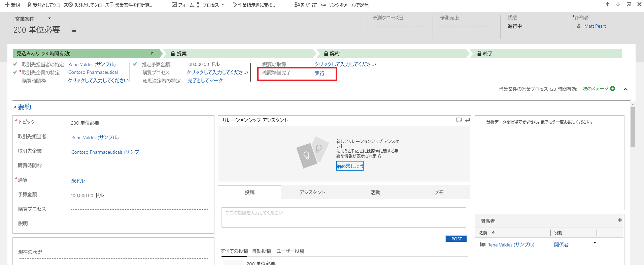Image resolution: width=644 pixels, height=265 pixels.
Task: Recalculate opportunity with 営業案件を再計算
Action: tap(131, 5)
